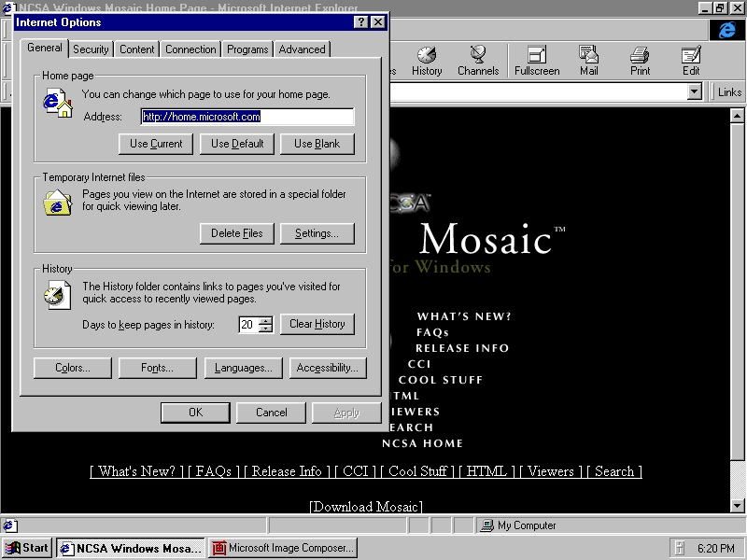Screen dimensions: 747x560
Task: Expand the address bar dropdown arrow
Action: [694, 91]
